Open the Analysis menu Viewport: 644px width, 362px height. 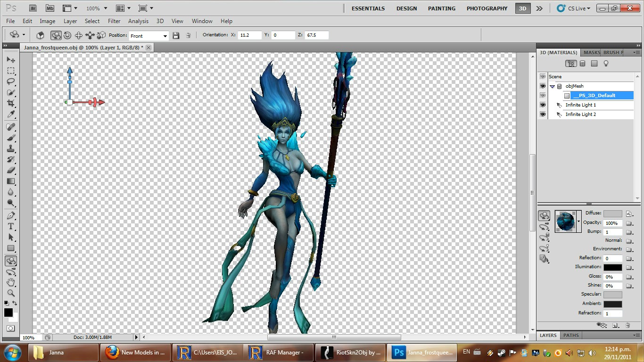click(x=138, y=21)
